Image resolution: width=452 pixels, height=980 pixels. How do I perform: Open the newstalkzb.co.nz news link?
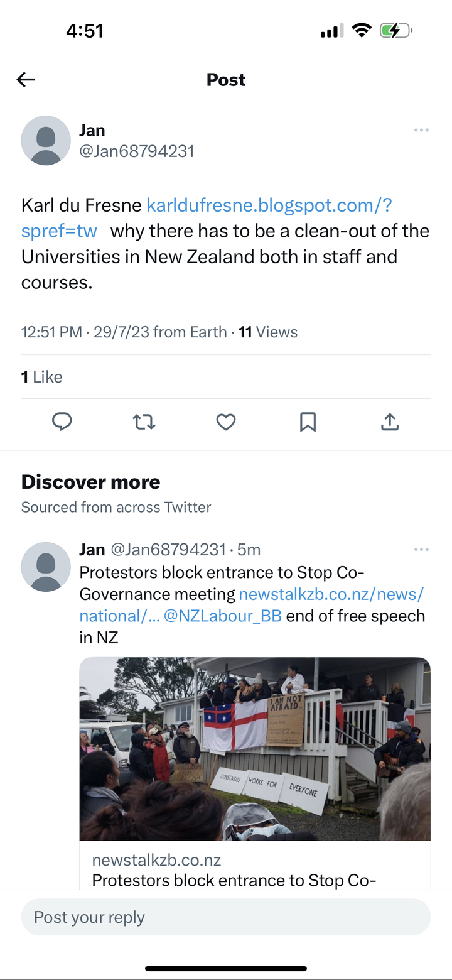(x=331, y=594)
